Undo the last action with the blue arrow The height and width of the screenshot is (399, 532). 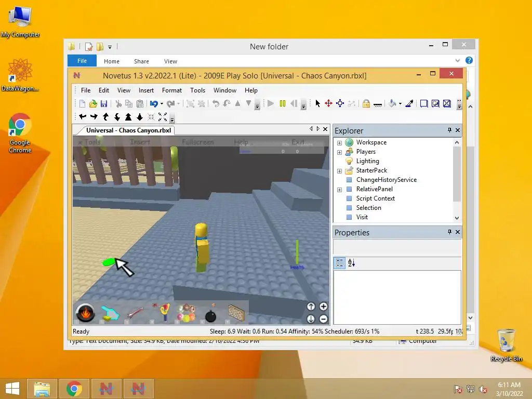154,104
